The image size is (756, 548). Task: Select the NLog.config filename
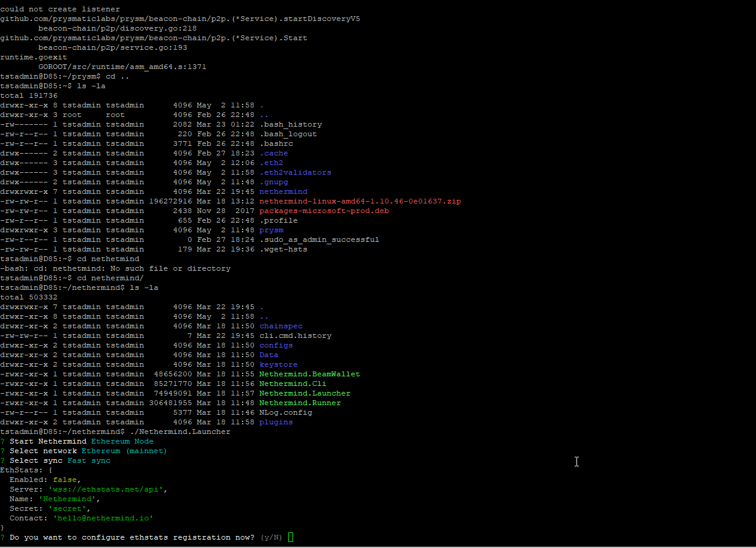[286, 412]
